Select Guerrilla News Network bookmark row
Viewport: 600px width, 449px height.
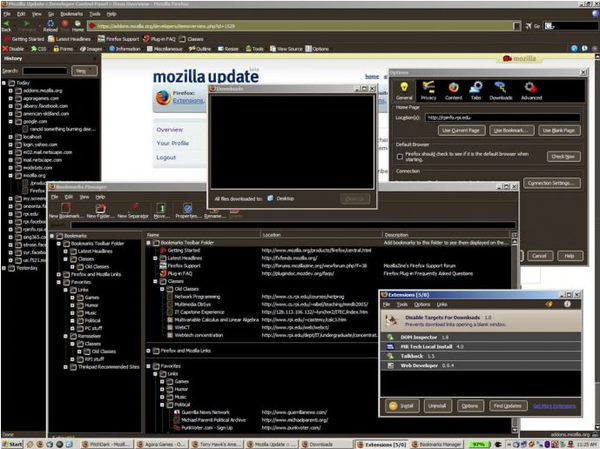(x=329, y=412)
